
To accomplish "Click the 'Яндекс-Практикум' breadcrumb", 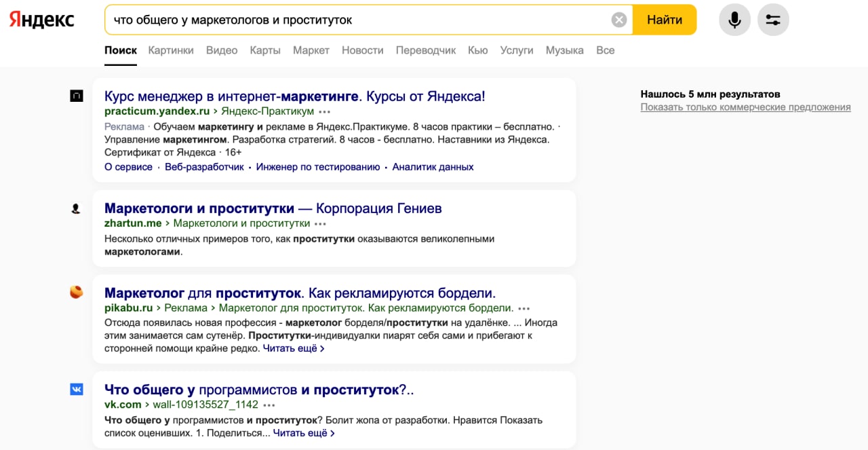I will [267, 111].
